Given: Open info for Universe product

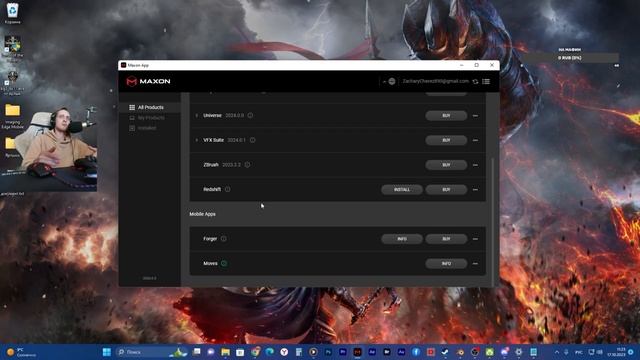Looking at the screenshot, I should 250,116.
